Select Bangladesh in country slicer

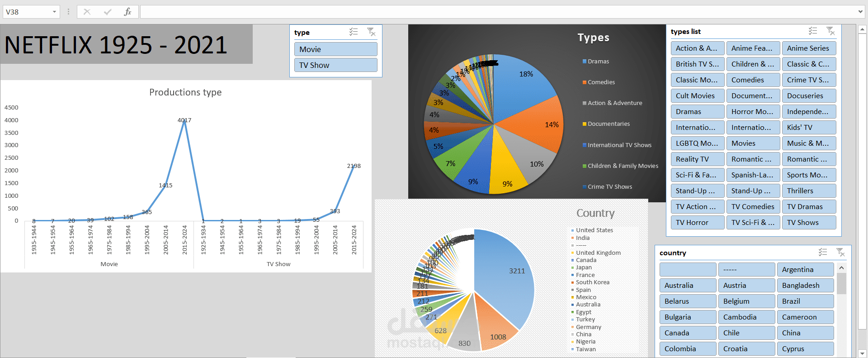(806, 286)
